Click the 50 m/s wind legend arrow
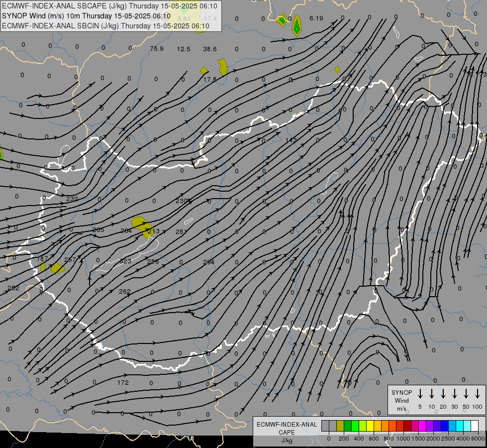 (466, 394)
